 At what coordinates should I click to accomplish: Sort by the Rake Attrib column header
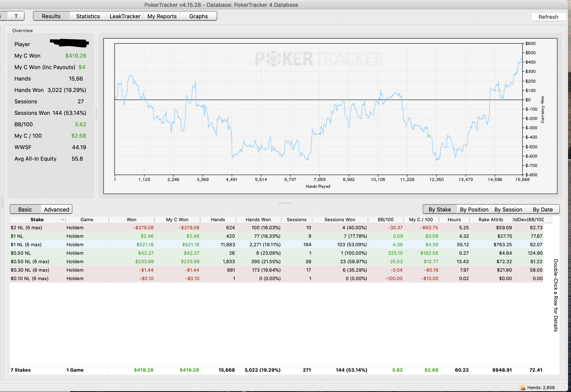coord(490,220)
